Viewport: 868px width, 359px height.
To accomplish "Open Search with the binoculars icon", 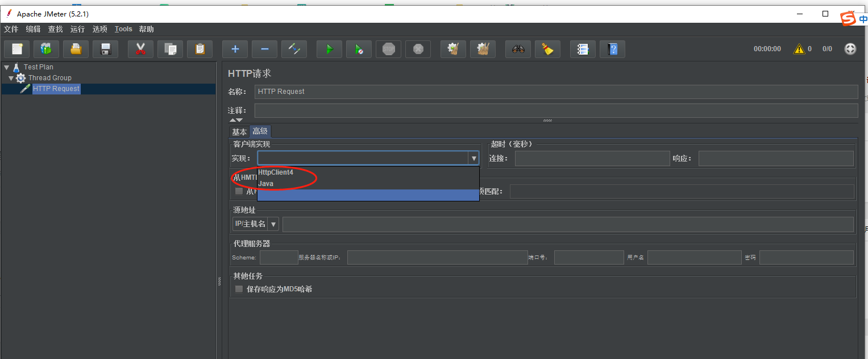I will pyautogui.click(x=518, y=49).
